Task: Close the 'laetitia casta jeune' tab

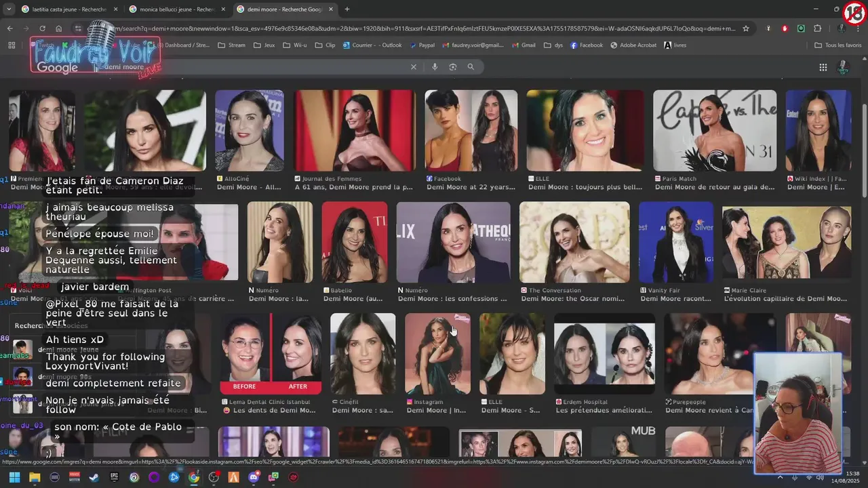Action: (x=115, y=9)
